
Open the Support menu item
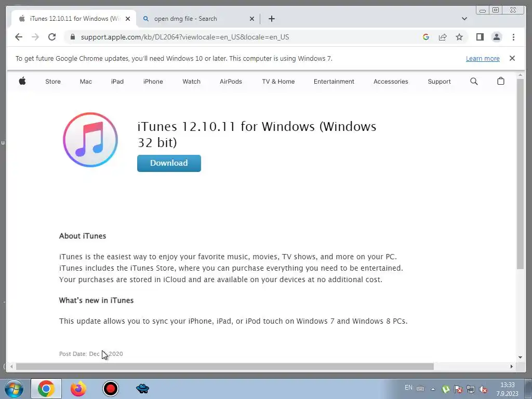[x=440, y=82]
